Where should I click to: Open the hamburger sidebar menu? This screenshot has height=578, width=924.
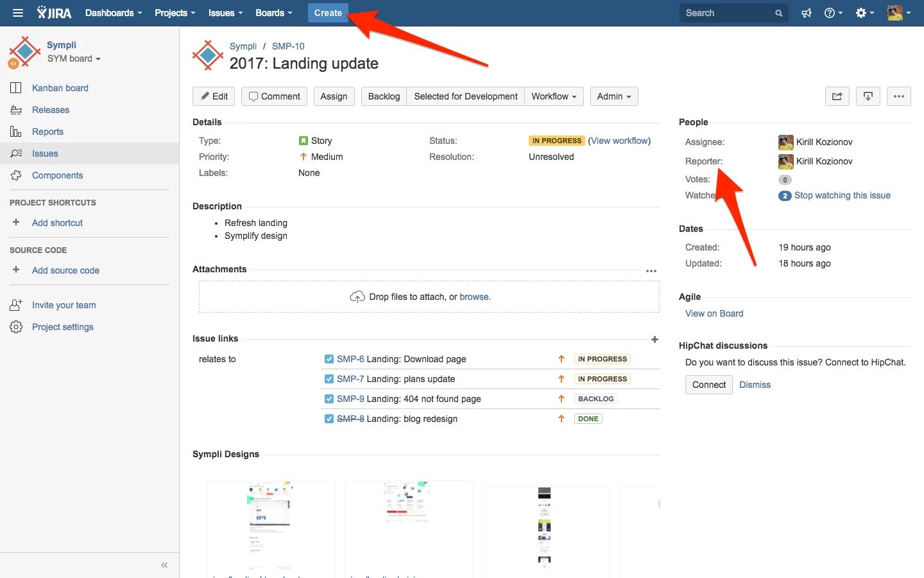tap(18, 13)
